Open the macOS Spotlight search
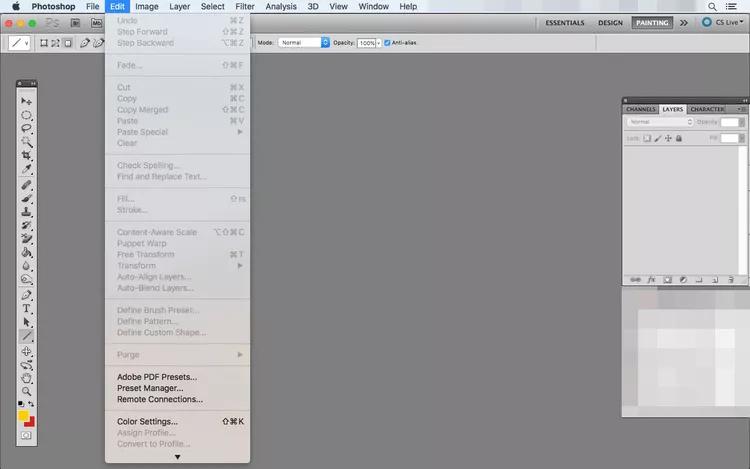 pos(713,6)
